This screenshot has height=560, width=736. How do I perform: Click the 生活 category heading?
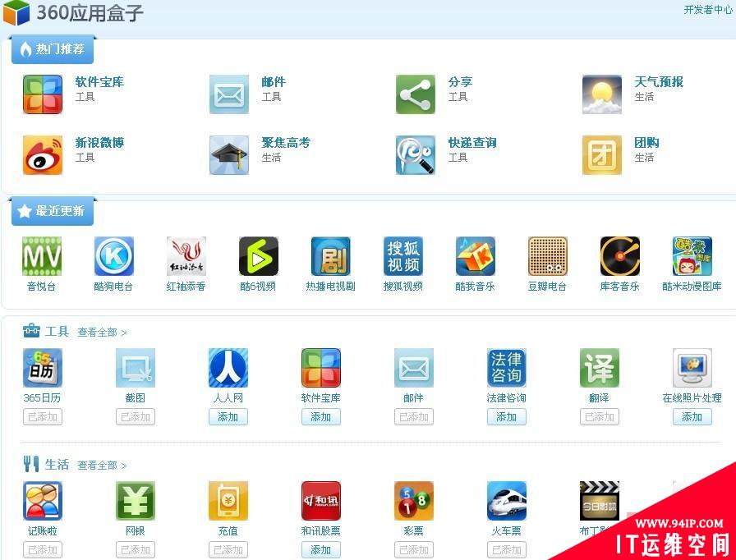[57, 465]
